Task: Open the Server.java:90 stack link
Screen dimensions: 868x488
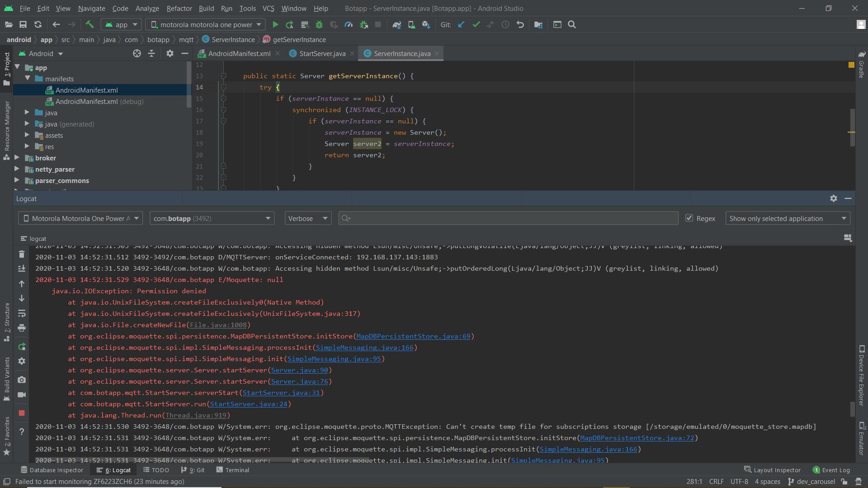Action: [x=300, y=370]
